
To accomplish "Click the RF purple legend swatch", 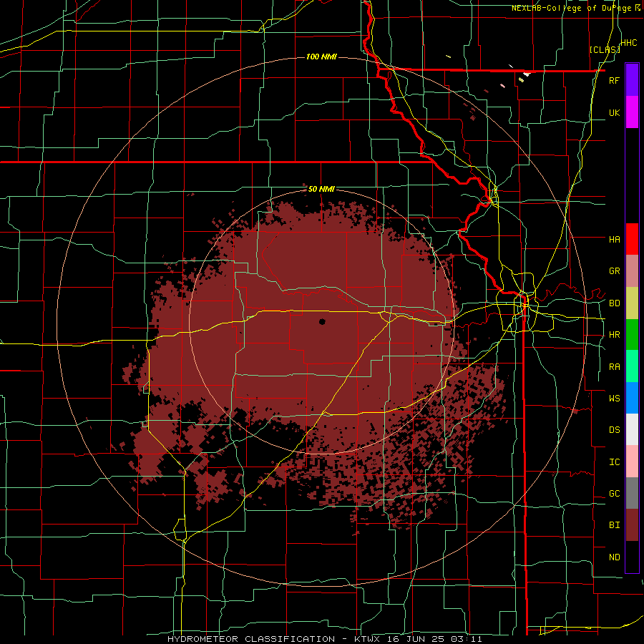I will [x=632, y=79].
